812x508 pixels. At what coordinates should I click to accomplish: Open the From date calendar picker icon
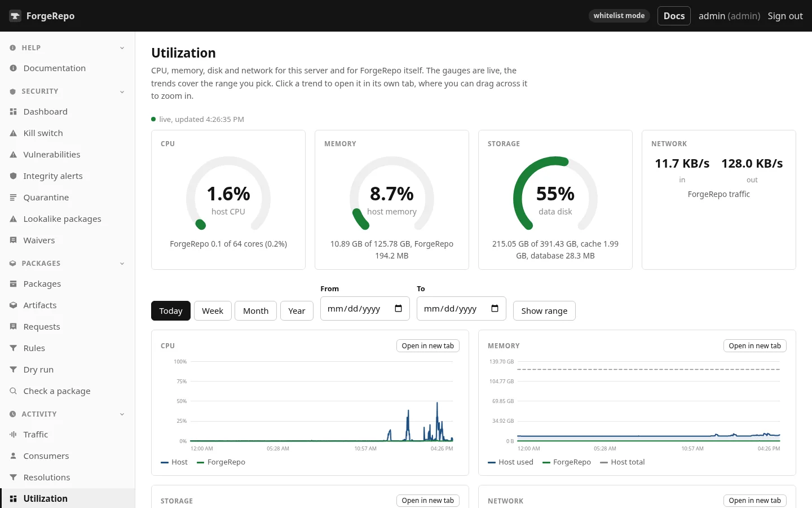[x=398, y=309]
